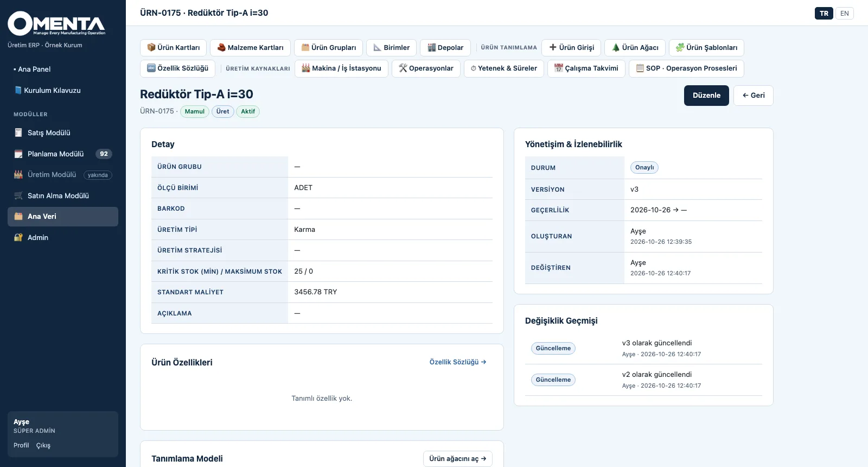868x467 pixels.
Task: Switch language to TR
Action: (824, 14)
